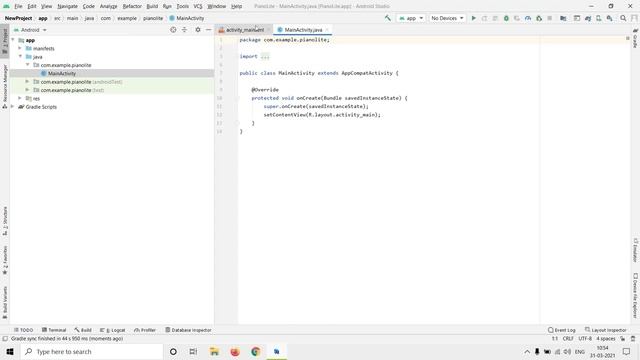The width and height of the screenshot is (640, 360).
Task: Click the greyed Stop square icon
Action: [550, 18]
